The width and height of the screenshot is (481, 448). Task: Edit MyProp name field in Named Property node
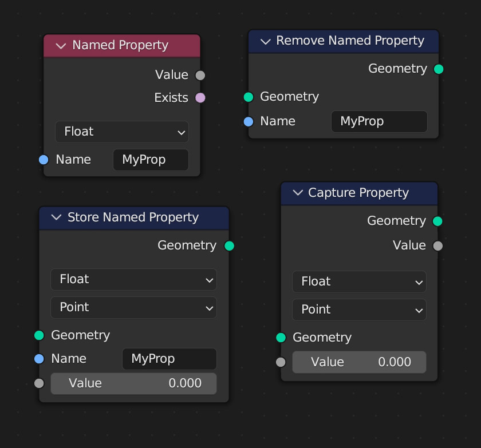(151, 160)
